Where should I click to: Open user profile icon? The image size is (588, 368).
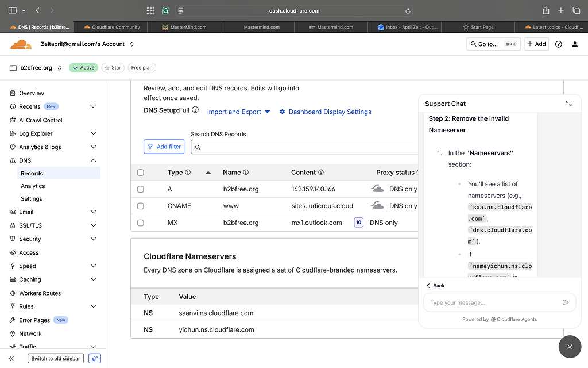(x=574, y=44)
